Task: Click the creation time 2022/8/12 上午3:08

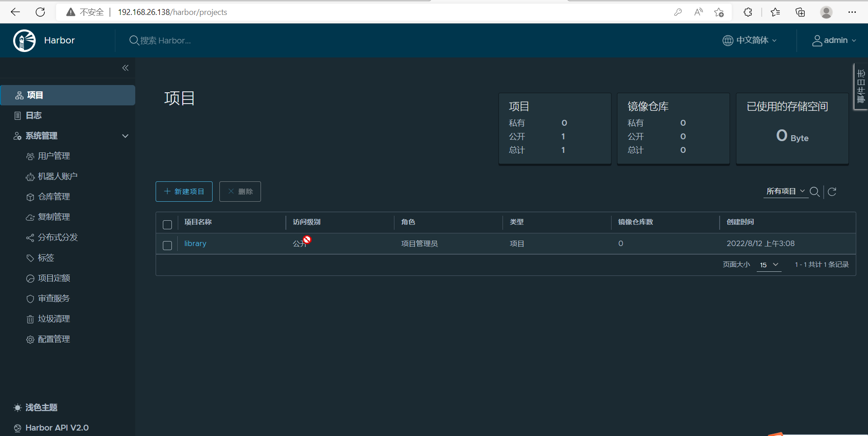Action: pos(761,243)
